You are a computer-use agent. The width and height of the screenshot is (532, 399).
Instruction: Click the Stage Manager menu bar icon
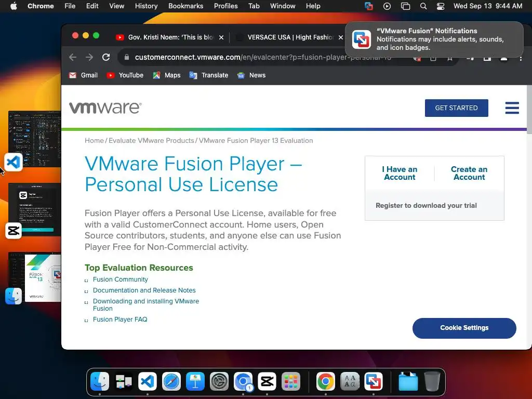405,6
